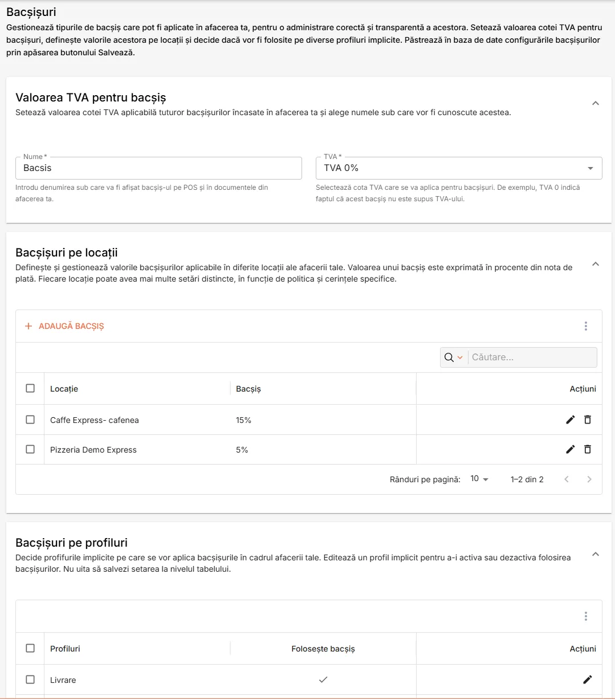Click the search magnifier icon
Screen dimensions: 615x700
449,357
